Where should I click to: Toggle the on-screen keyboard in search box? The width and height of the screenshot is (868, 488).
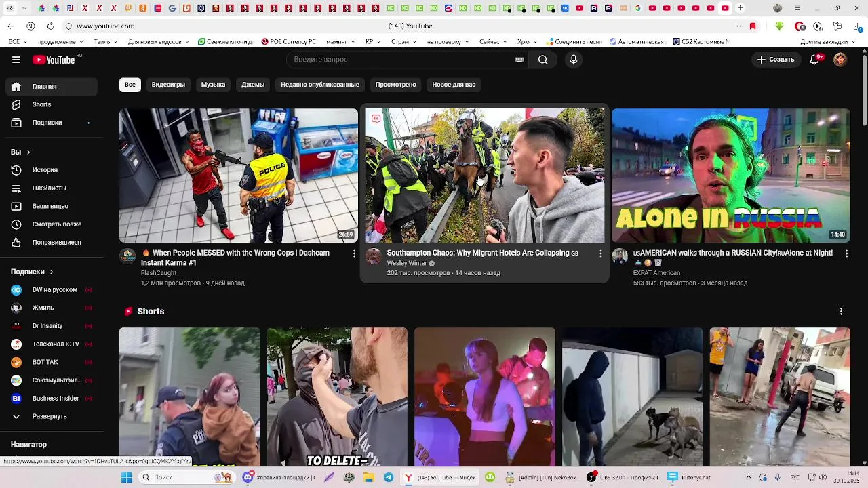[x=519, y=60]
